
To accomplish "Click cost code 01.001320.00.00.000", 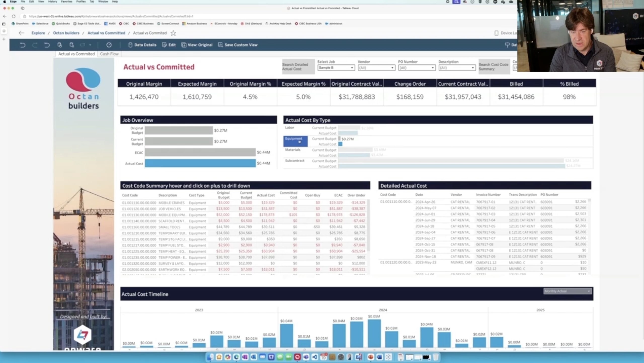I will [x=139, y=264].
